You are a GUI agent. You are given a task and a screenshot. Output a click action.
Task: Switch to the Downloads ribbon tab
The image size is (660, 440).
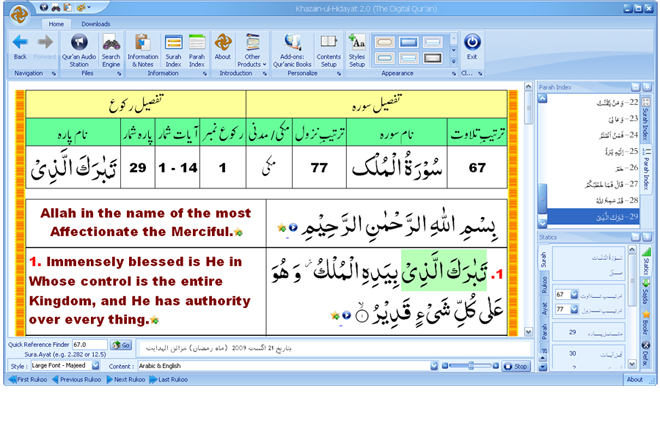click(96, 24)
